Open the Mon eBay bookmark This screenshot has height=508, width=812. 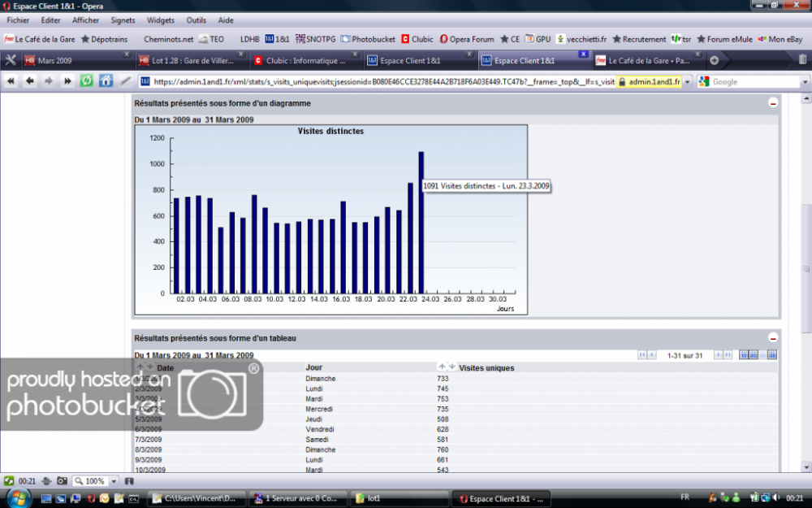click(780, 39)
